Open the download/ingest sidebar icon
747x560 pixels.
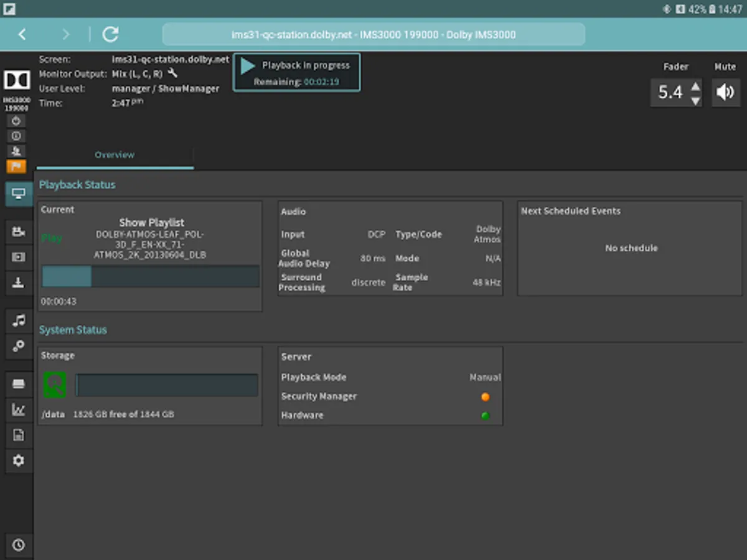pyautogui.click(x=18, y=283)
